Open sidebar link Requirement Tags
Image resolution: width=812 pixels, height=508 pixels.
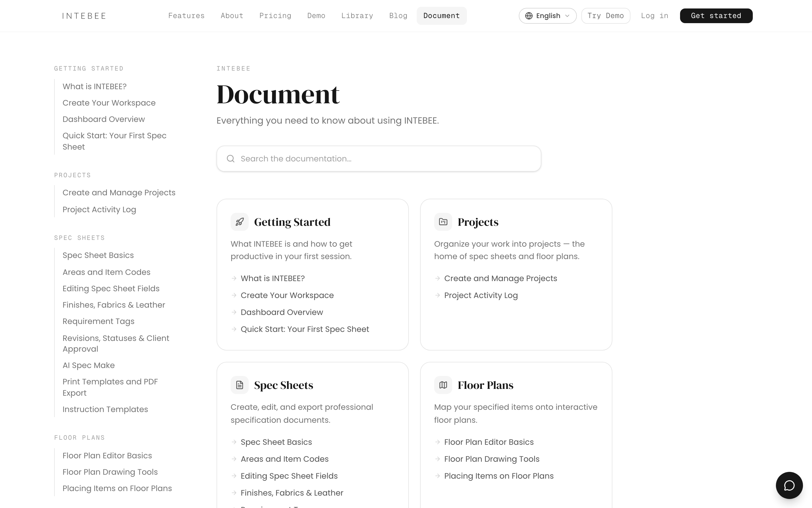click(x=98, y=321)
